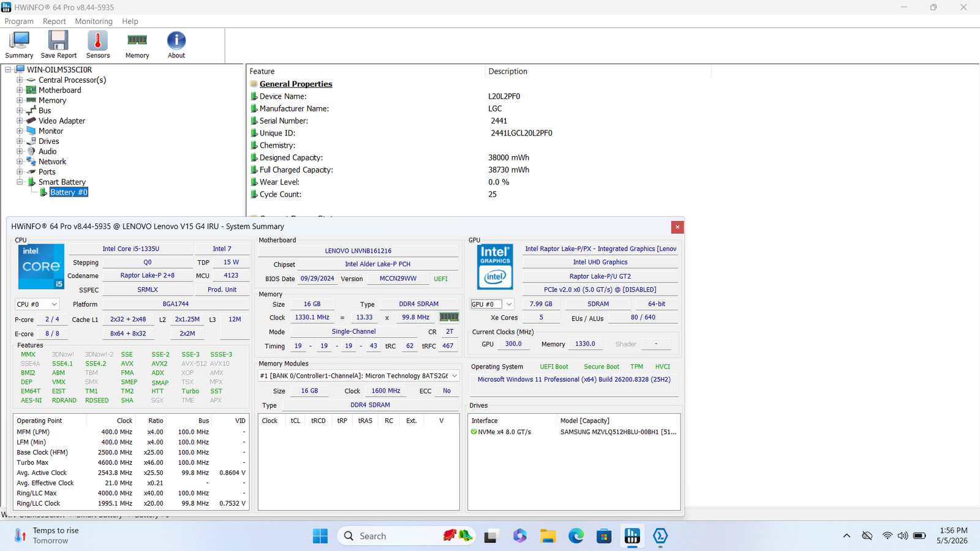This screenshot has height=551, width=980.
Task: Open Microsoft Store from the taskbar
Action: pyautogui.click(x=605, y=536)
